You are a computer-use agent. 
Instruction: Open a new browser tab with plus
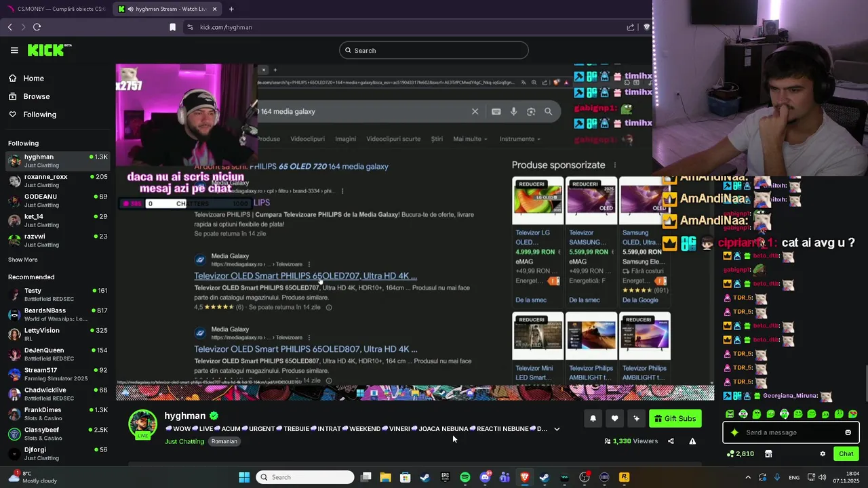231,9
